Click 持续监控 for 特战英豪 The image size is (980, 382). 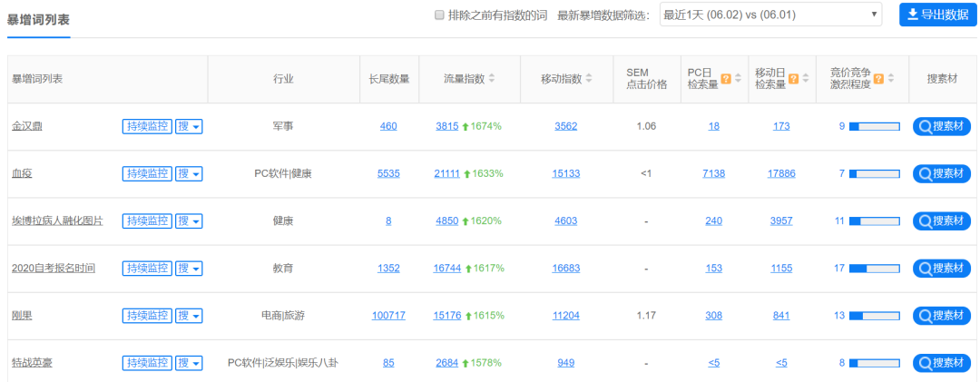147,363
